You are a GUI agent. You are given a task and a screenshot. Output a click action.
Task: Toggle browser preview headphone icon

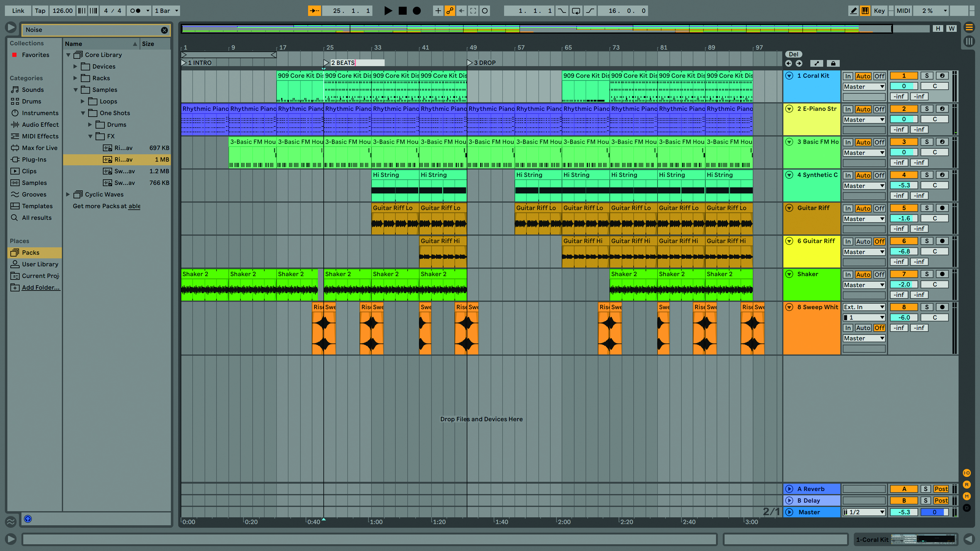click(28, 519)
